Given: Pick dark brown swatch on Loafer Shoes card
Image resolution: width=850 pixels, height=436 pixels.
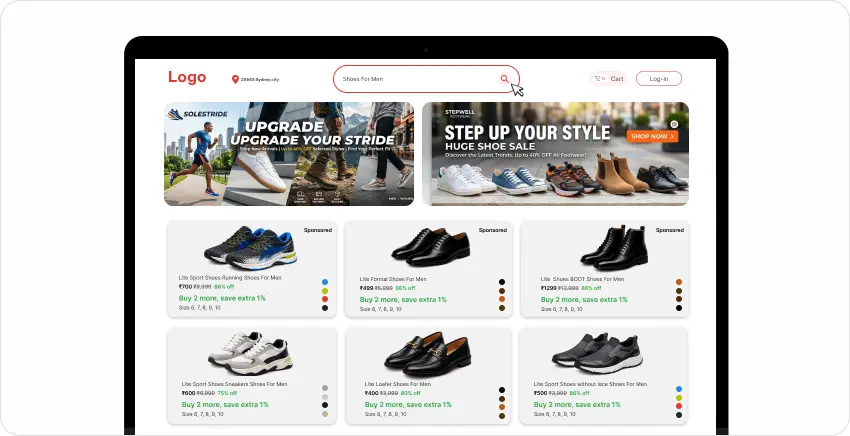Looking at the screenshot, I should coord(502,399).
